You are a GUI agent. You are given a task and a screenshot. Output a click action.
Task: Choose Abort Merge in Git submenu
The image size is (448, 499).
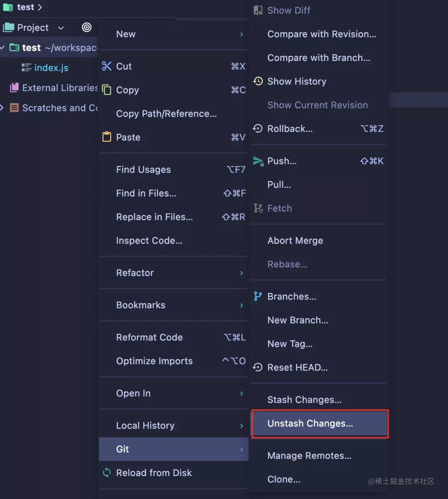pyautogui.click(x=319, y=241)
